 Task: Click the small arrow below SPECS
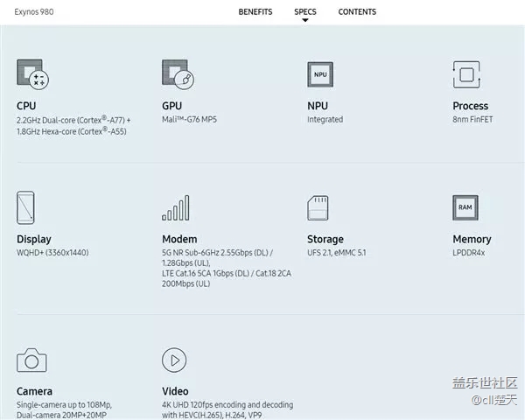pyautogui.click(x=305, y=20)
